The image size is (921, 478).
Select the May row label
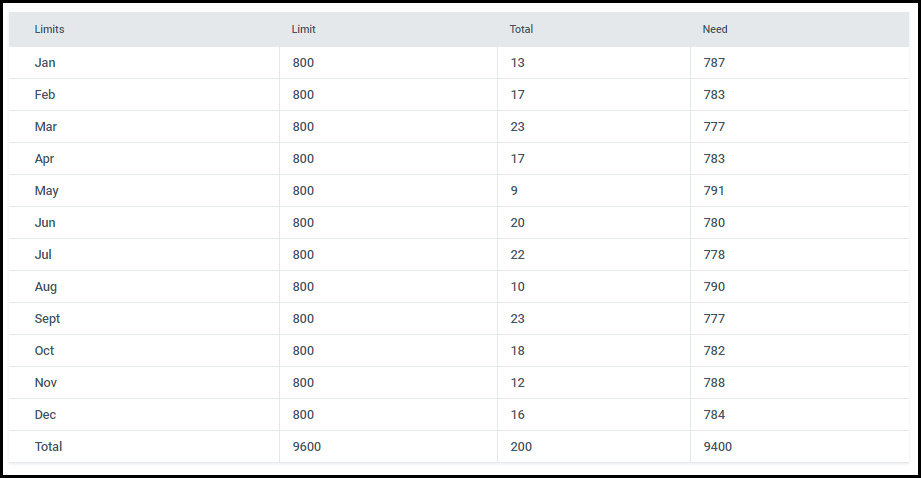pyautogui.click(x=46, y=191)
